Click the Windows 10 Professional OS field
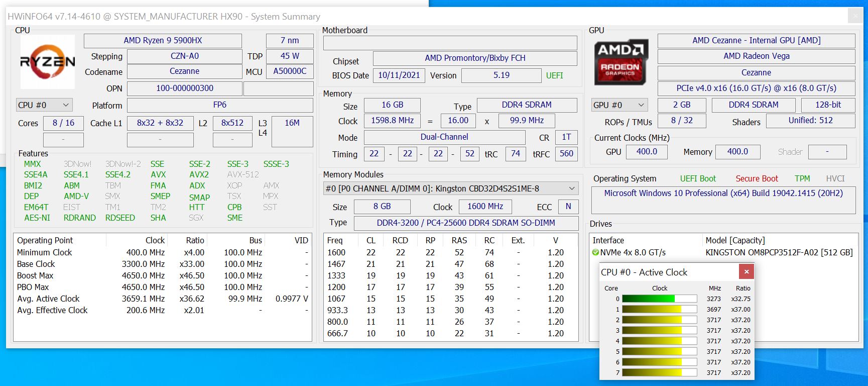The image size is (868, 386). (723, 200)
